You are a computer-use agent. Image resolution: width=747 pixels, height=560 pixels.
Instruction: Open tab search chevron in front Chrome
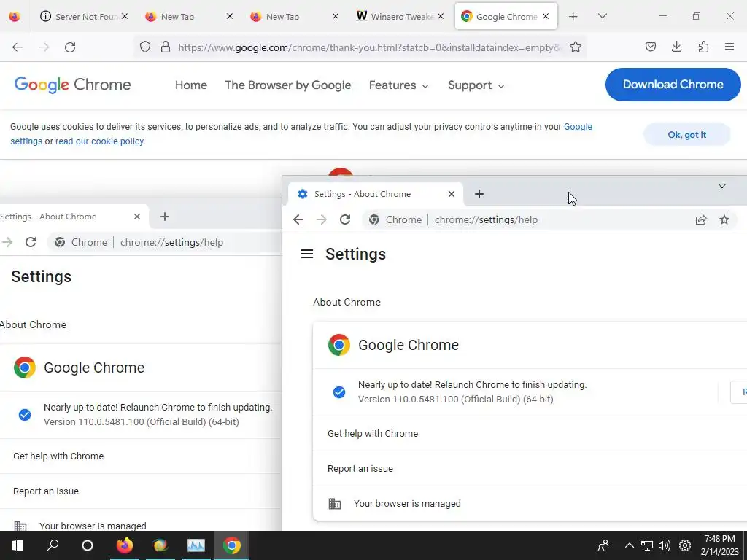tap(721, 186)
